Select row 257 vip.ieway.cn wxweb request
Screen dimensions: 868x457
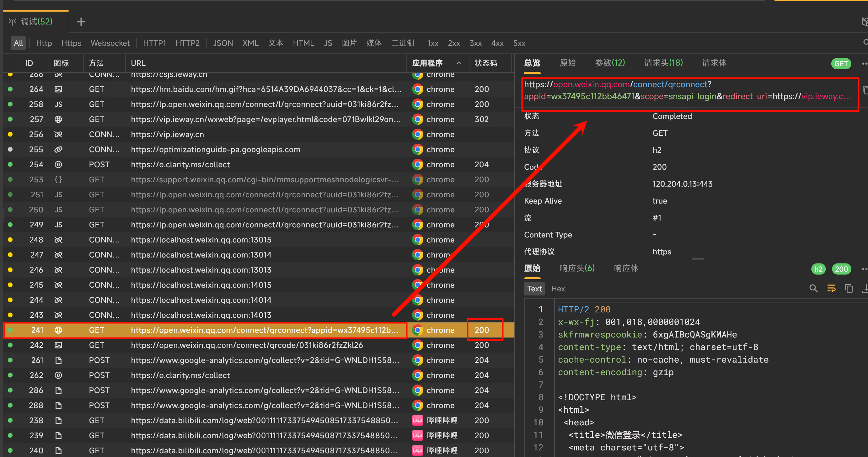coord(259,119)
